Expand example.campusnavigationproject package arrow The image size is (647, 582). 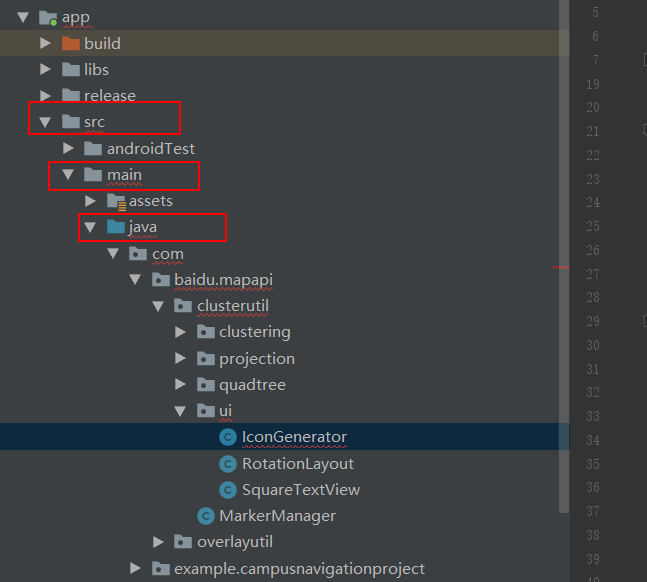click(x=135, y=568)
